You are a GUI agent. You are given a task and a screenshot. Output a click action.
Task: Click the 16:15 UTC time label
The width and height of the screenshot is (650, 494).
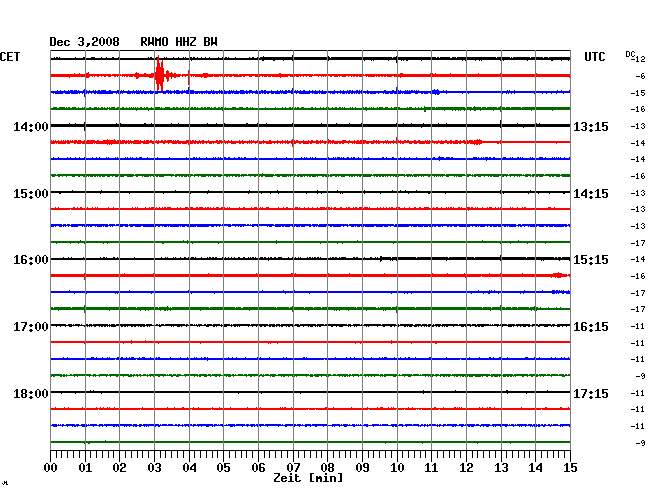pyautogui.click(x=591, y=327)
